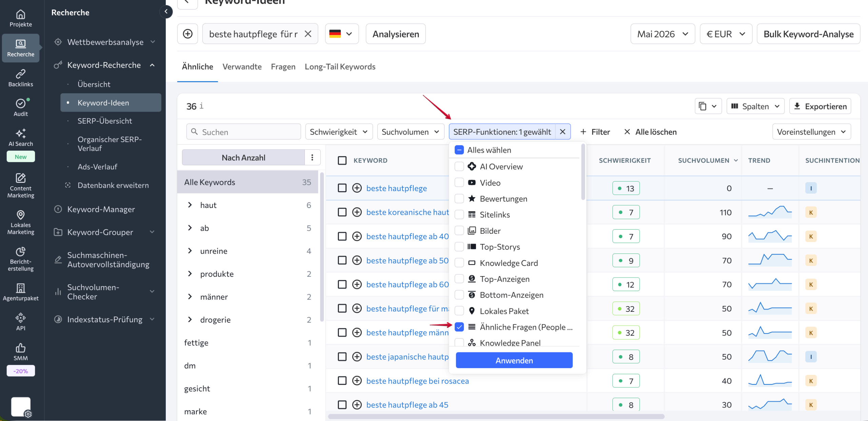Open the Suchvolumen filter dropdown
This screenshot has width=868, height=421.
pos(411,132)
